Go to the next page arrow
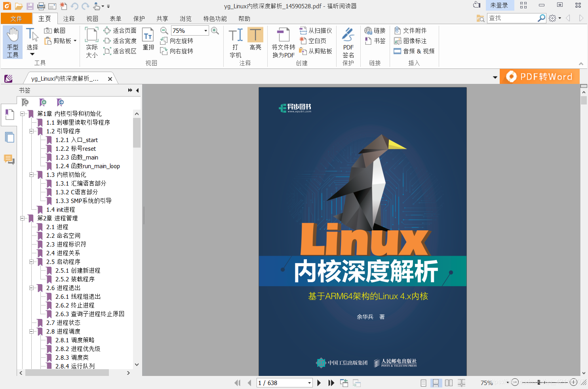Image resolution: width=588 pixels, height=389 pixels. tap(319, 383)
